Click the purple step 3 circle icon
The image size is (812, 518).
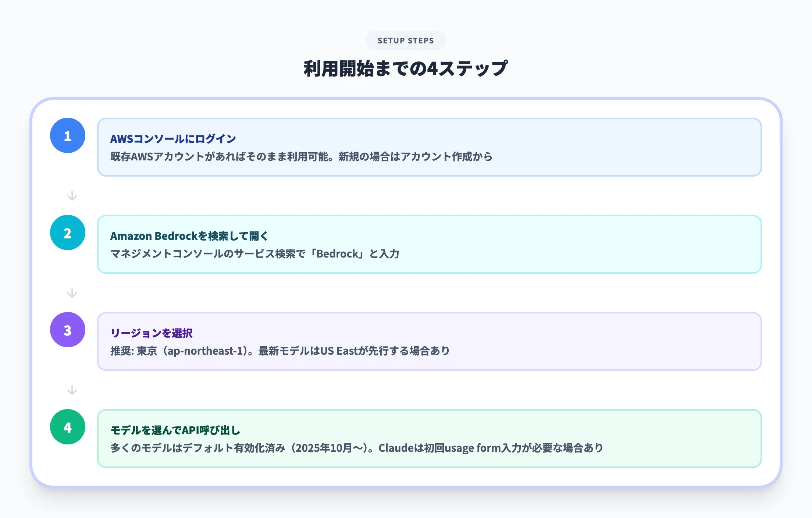[x=67, y=330]
